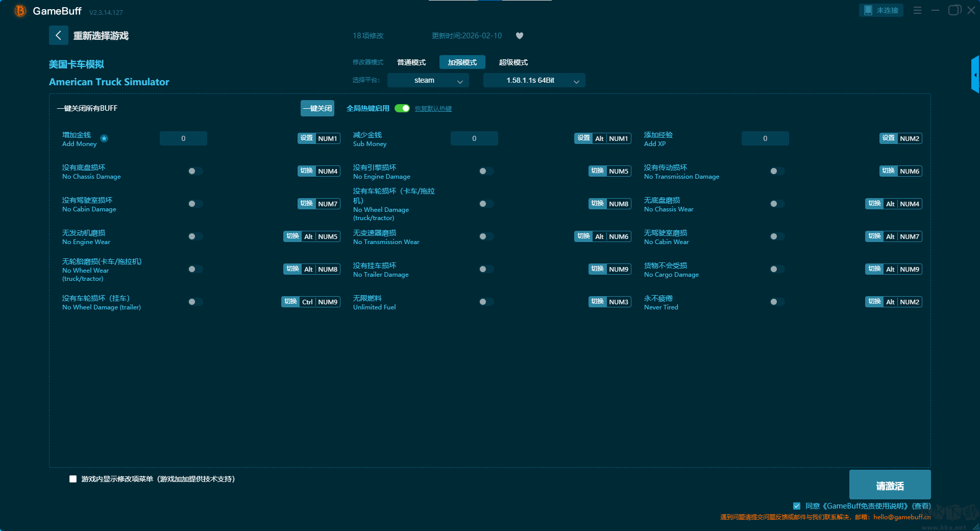
Task: Click the star icon beside Add Money
Action: (104, 138)
